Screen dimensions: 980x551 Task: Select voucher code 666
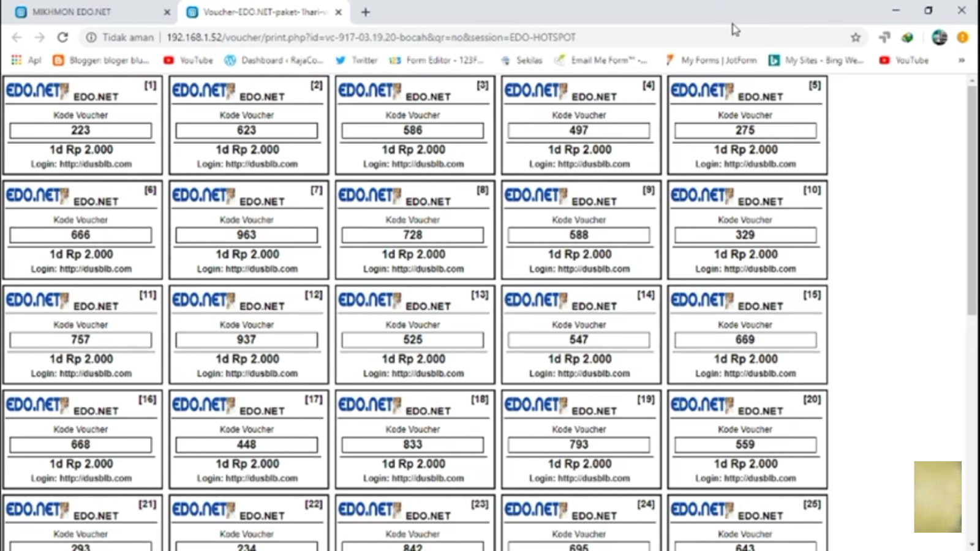pyautogui.click(x=80, y=235)
